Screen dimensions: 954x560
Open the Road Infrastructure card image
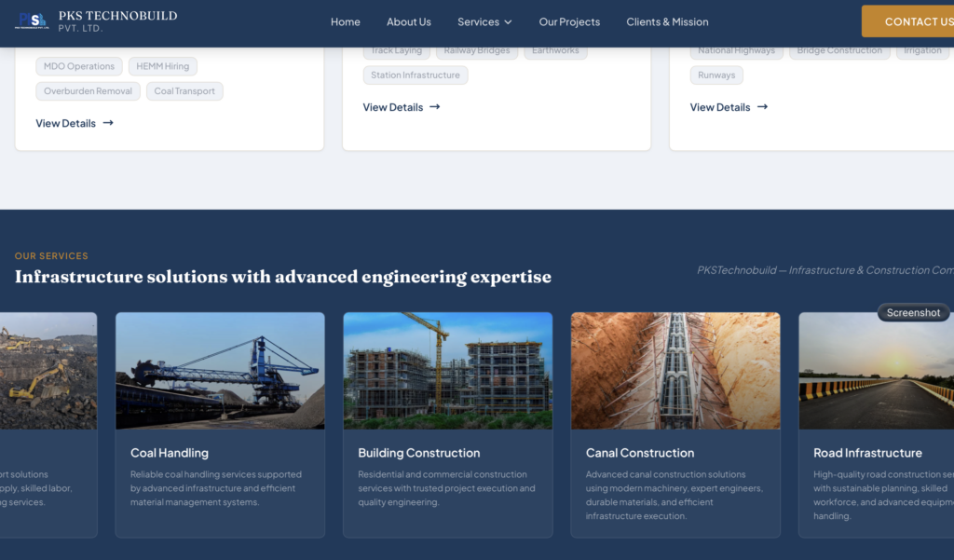[876, 371]
